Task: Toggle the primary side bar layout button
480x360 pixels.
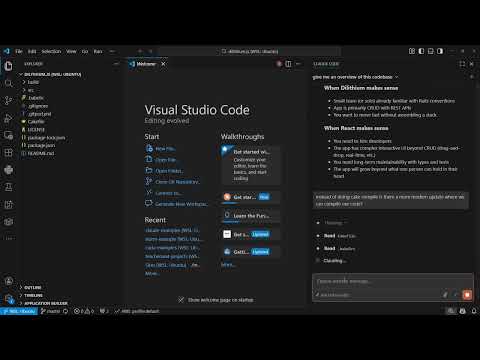Action: 421,51
